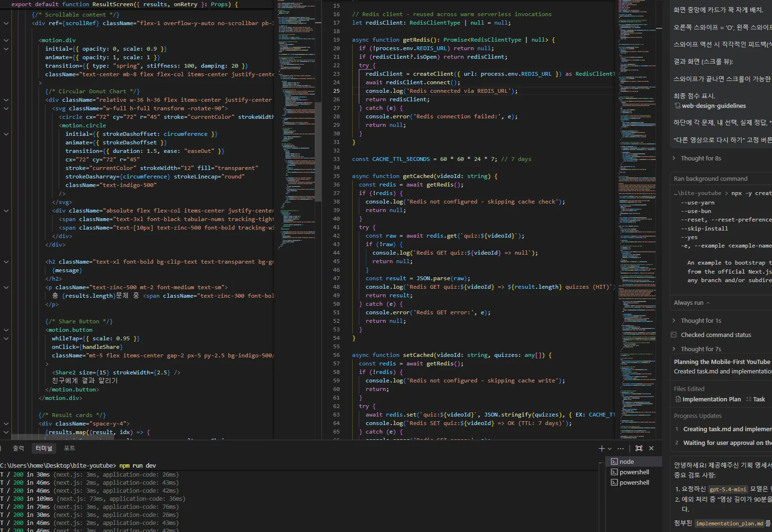Click the new terminal plus icon
The image size is (772, 532).
[x=601, y=448]
